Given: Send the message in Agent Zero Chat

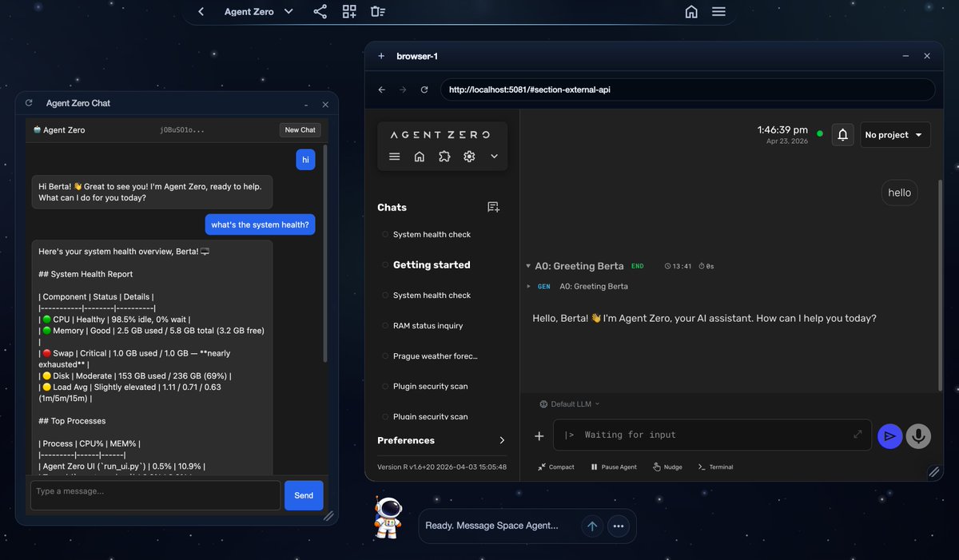Looking at the screenshot, I should [x=304, y=495].
